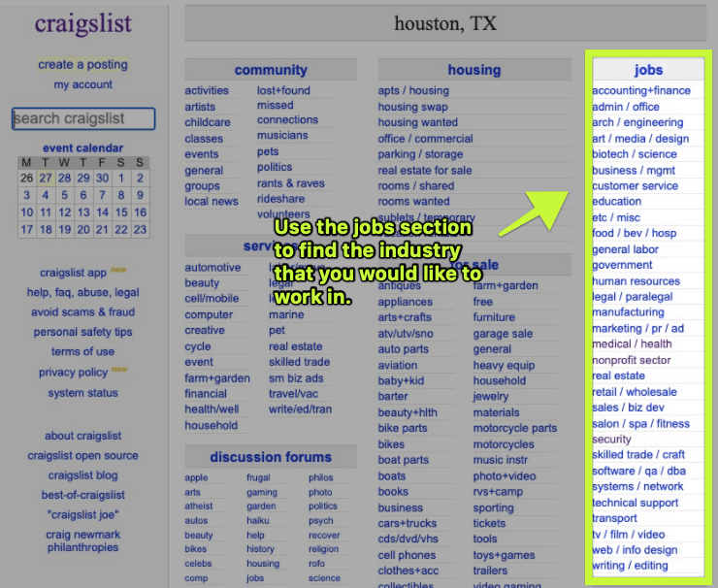Check system status link
Image resolution: width=718 pixels, height=588 pixels.
(x=82, y=393)
